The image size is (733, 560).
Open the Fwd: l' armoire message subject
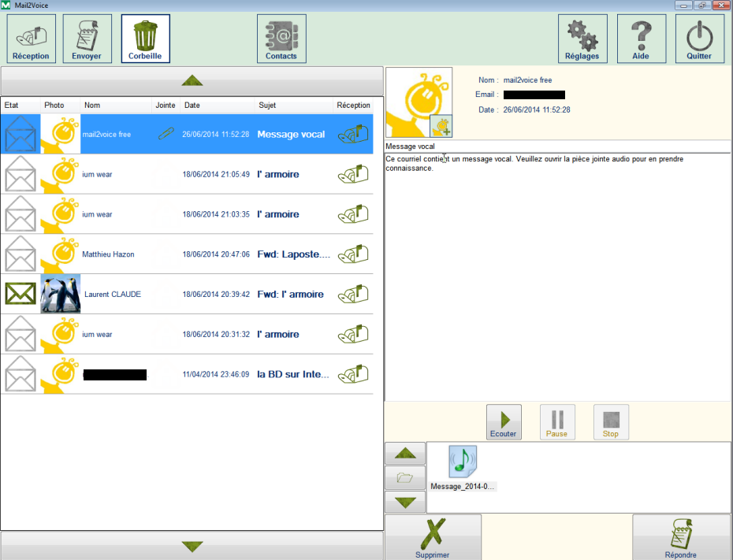coord(290,295)
